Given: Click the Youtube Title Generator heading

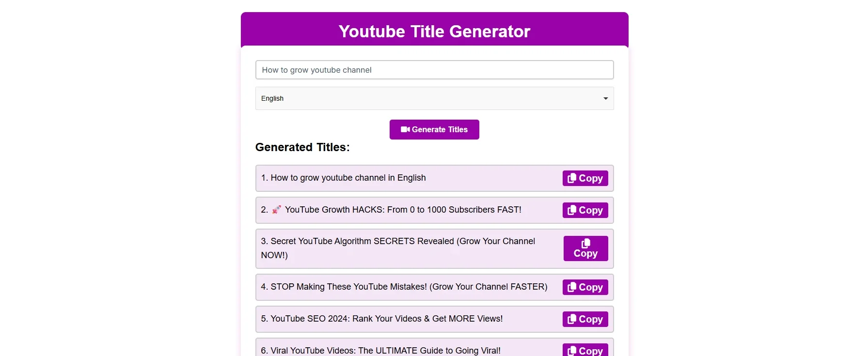Looking at the screenshot, I should coord(434,31).
